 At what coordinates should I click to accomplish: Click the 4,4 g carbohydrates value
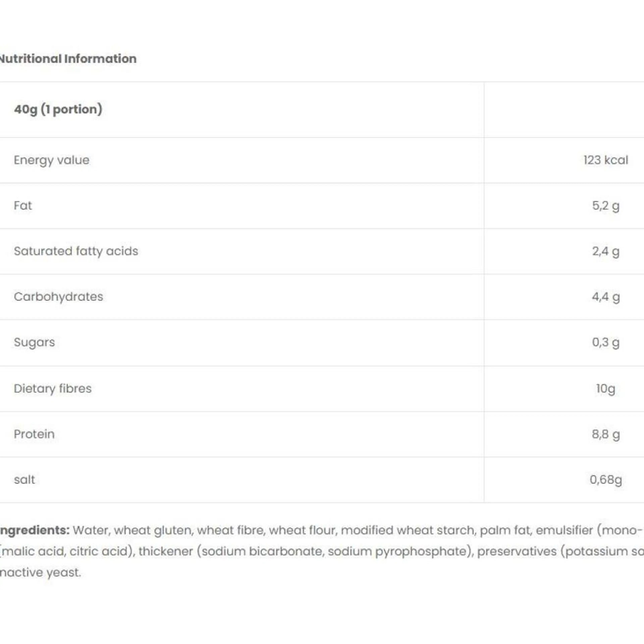pyautogui.click(x=605, y=297)
